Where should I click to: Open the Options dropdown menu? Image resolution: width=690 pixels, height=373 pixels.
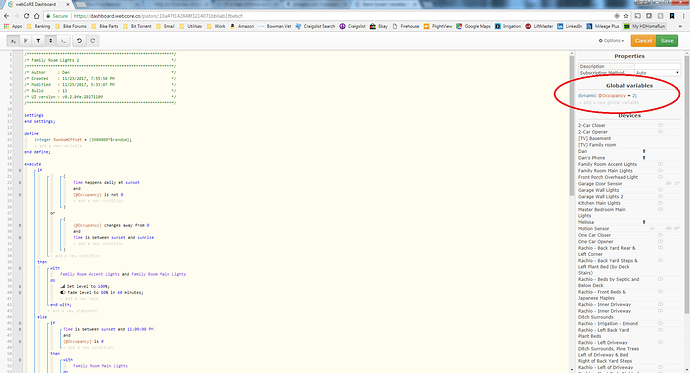pyautogui.click(x=612, y=41)
